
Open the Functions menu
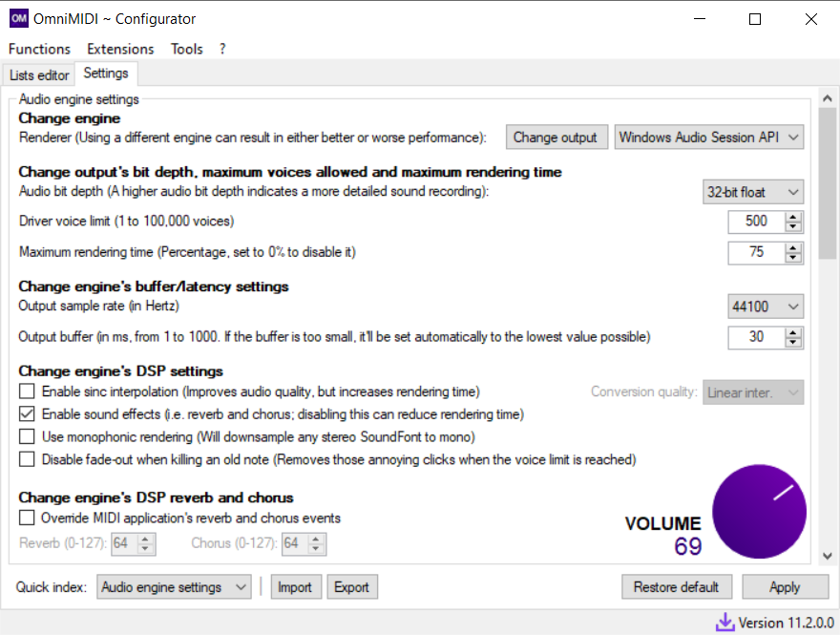[39, 49]
